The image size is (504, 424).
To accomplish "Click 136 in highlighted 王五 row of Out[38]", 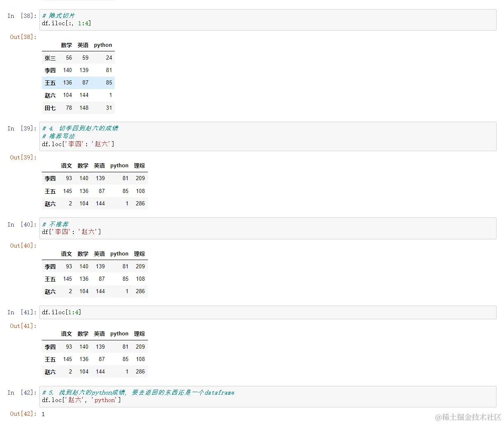I will pyautogui.click(x=68, y=83).
